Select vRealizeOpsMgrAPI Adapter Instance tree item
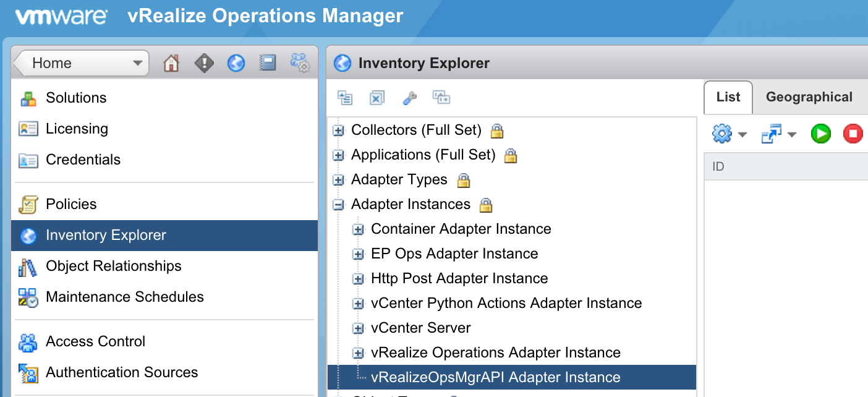Viewport: 868px width, 397px height. [495, 377]
